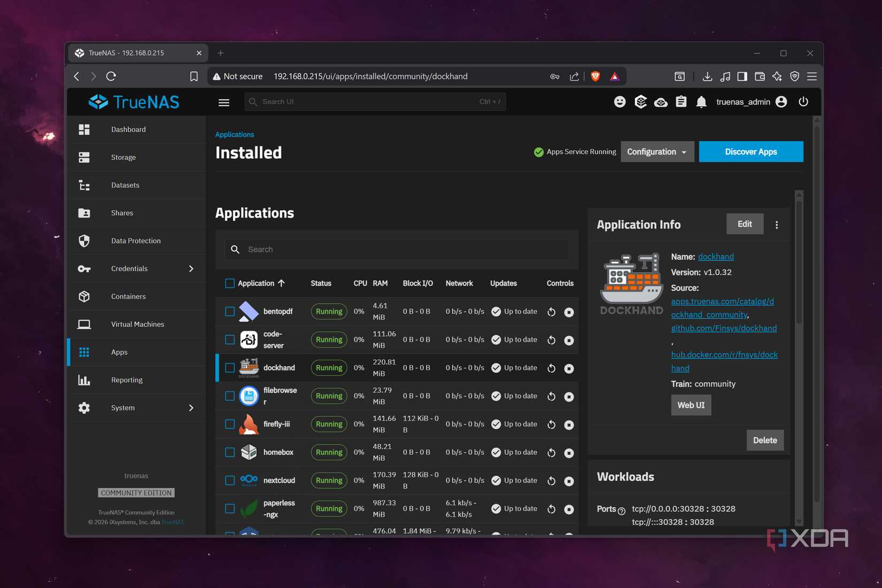Stop the homebox app
882x588 pixels.
(x=569, y=453)
